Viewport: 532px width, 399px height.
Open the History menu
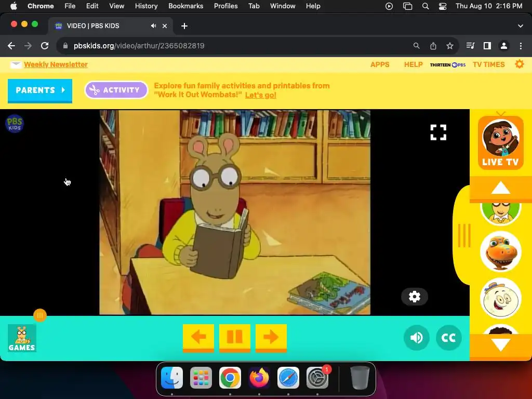click(146, 6)
